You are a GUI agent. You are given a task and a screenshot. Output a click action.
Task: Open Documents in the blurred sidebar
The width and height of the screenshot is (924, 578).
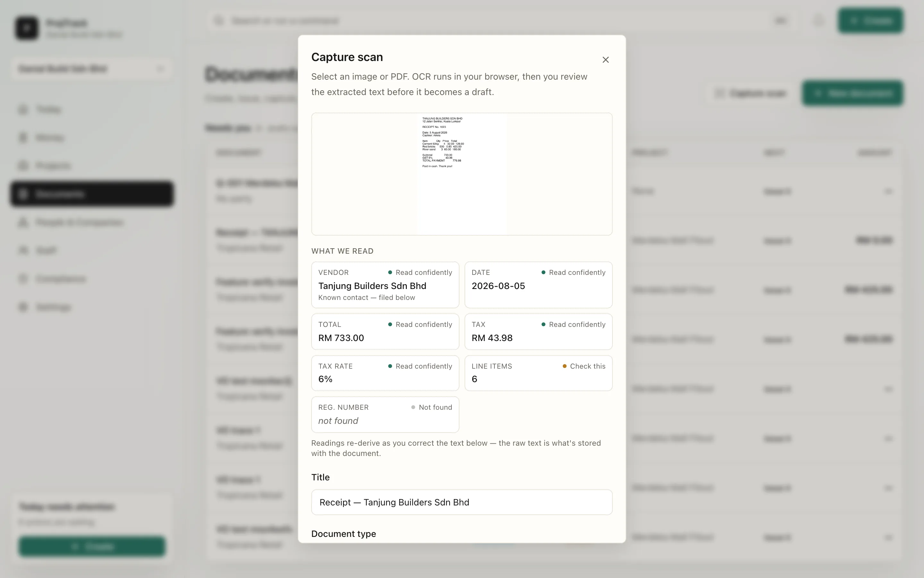coord(92,194)
